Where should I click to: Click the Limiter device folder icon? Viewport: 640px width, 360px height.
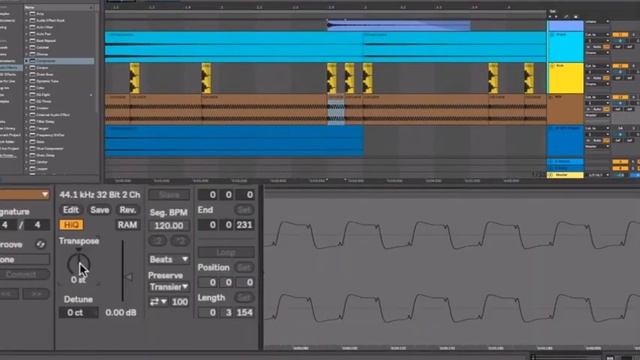click(32, 162)
